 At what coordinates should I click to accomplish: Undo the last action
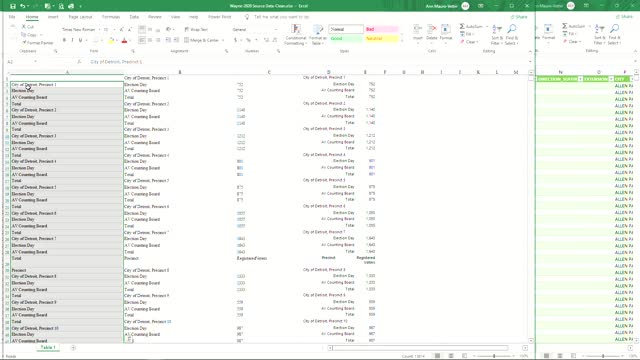22,6
